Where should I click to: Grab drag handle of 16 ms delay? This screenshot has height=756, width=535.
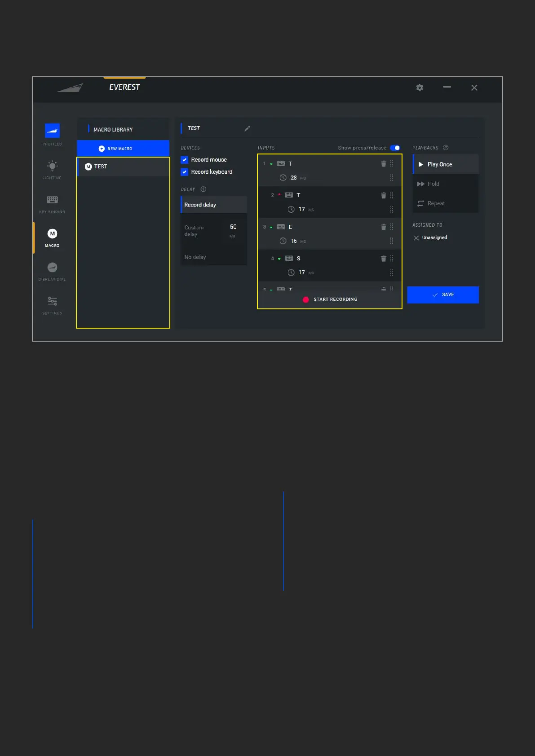(392, 241)
